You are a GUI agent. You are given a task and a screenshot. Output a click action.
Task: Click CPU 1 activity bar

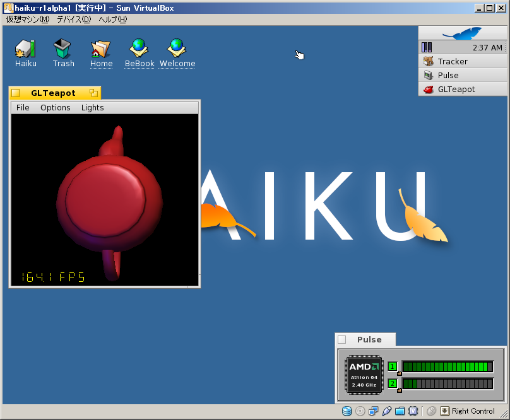pos(448,366)
